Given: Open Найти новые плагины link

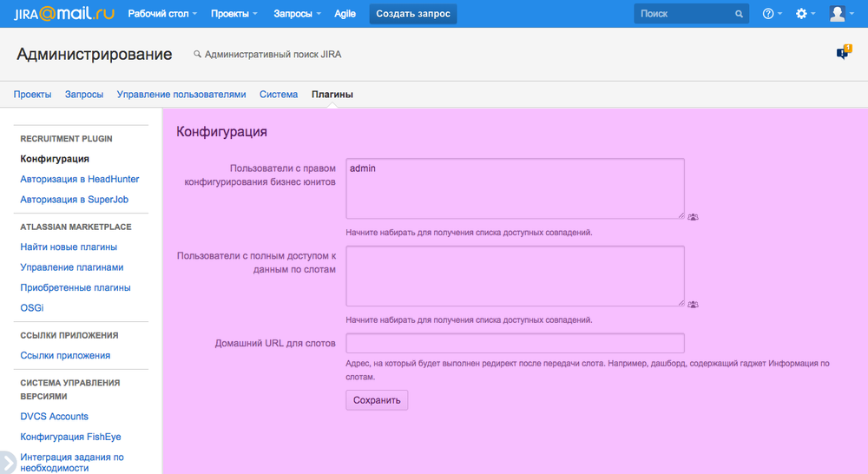Looking at the screenshot, I should 69,247.
